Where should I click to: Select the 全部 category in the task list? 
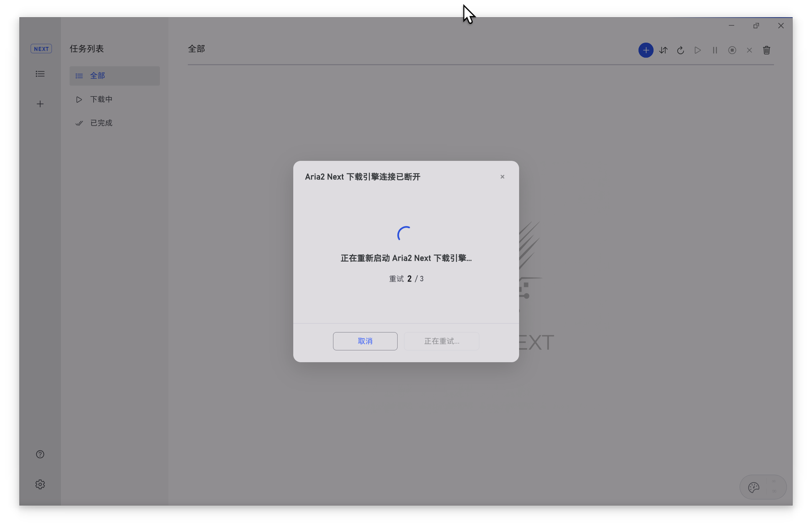click(x=115, y=76)
